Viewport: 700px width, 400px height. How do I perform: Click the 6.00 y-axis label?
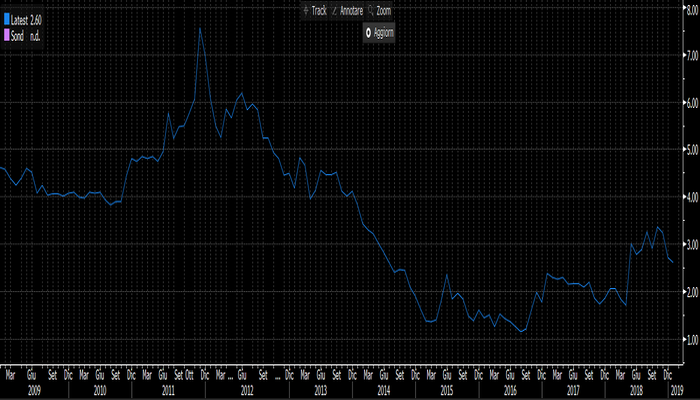pyautogui.click(x=690, y=102)
